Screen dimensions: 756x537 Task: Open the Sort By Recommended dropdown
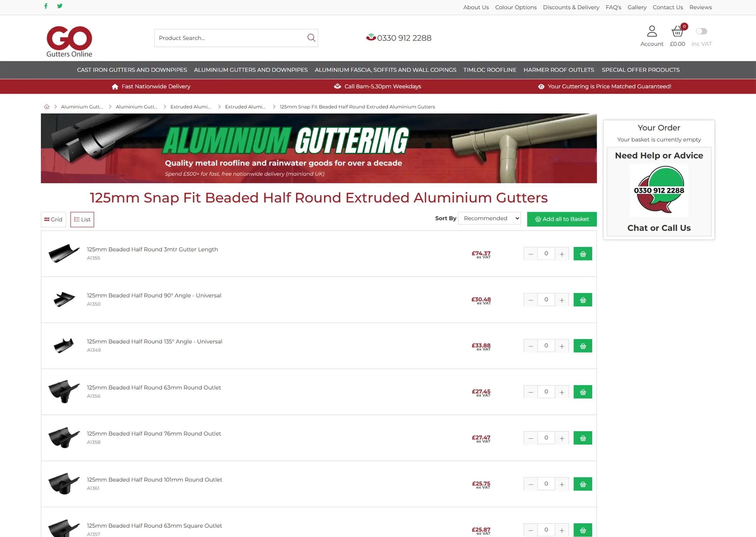tap(489, 218)
